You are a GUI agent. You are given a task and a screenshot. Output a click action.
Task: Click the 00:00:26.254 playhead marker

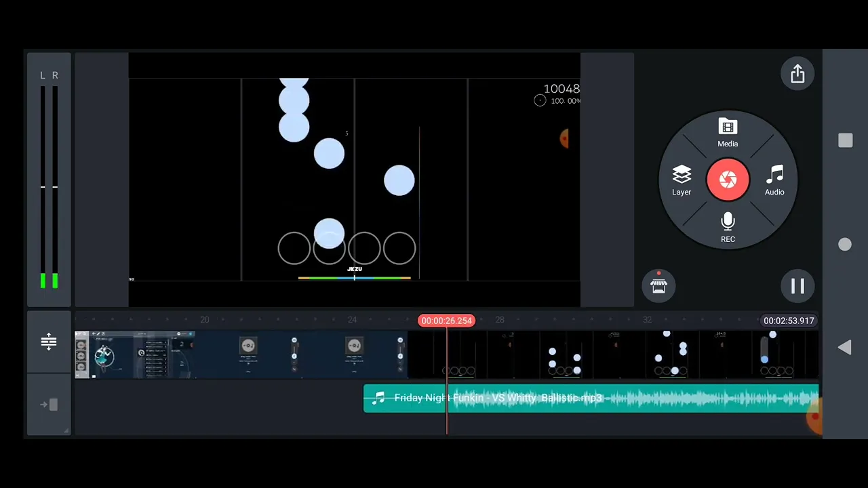[x=446, y=321]
